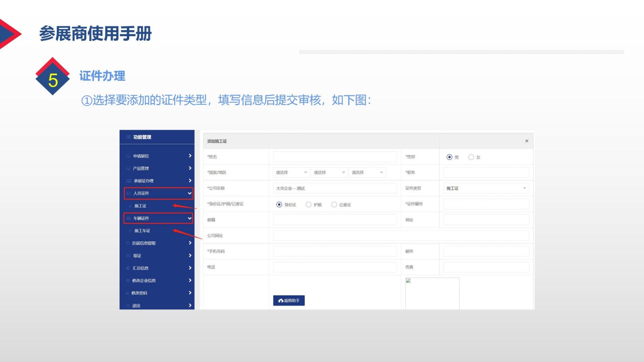Viewport: 644px width, 362px height.
Task: Click the 传真 input field
Action: (486, 267)
